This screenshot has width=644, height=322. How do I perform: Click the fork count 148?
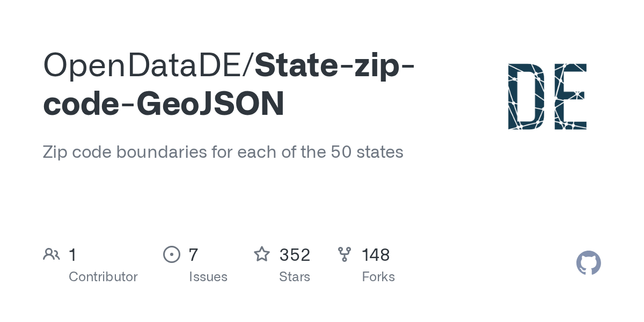pos(376,254)
